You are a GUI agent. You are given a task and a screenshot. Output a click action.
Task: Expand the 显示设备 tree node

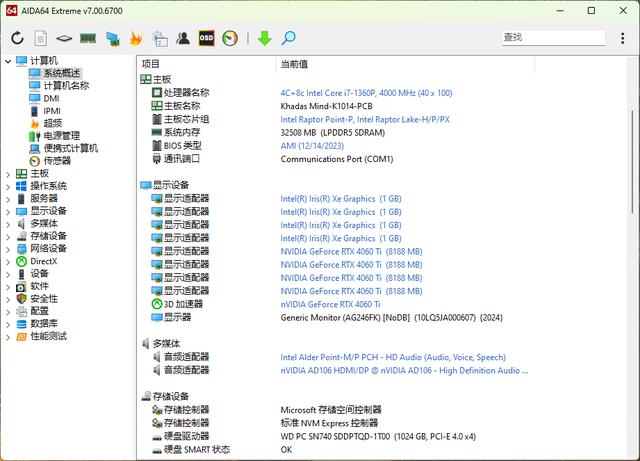[8, 212]
